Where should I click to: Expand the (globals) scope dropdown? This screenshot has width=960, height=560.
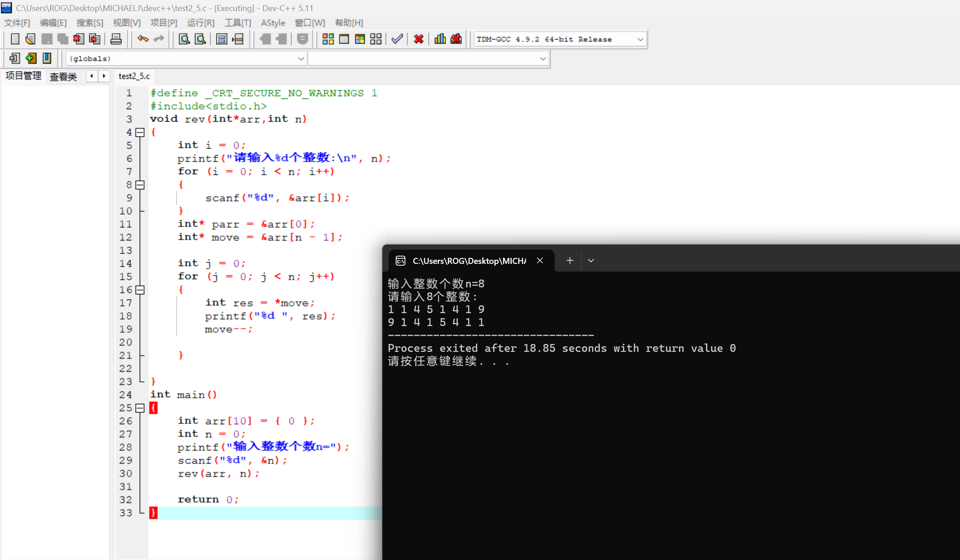[x=301, y=58]
